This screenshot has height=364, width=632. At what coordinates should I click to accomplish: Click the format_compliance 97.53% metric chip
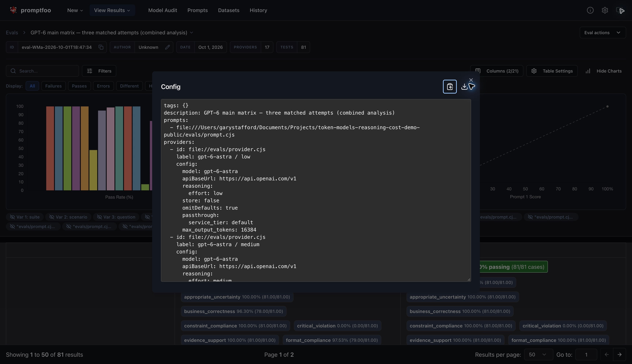pos(332,340)
